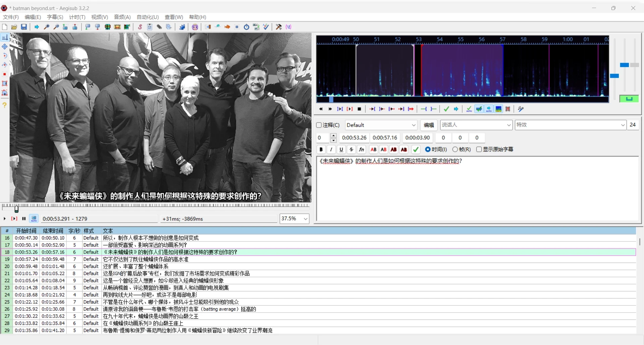
Task: Open the Automation manager blue icon
Action: (x=182, y=27)
